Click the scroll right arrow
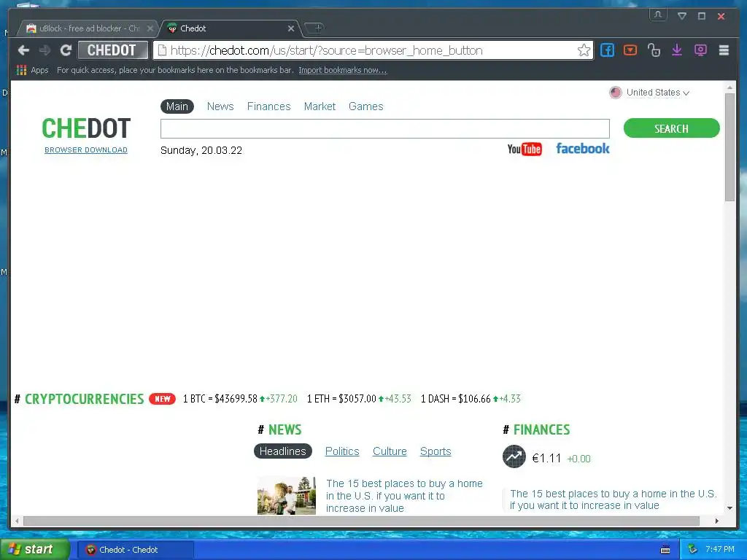 (x=716, y=521)
